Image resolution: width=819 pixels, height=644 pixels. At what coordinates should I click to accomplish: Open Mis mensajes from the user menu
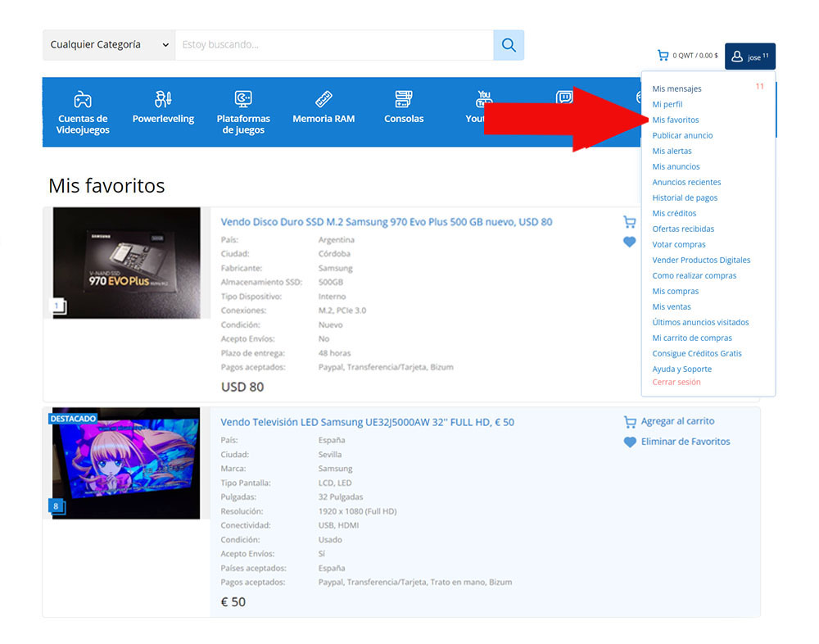[x=676, y=88]
